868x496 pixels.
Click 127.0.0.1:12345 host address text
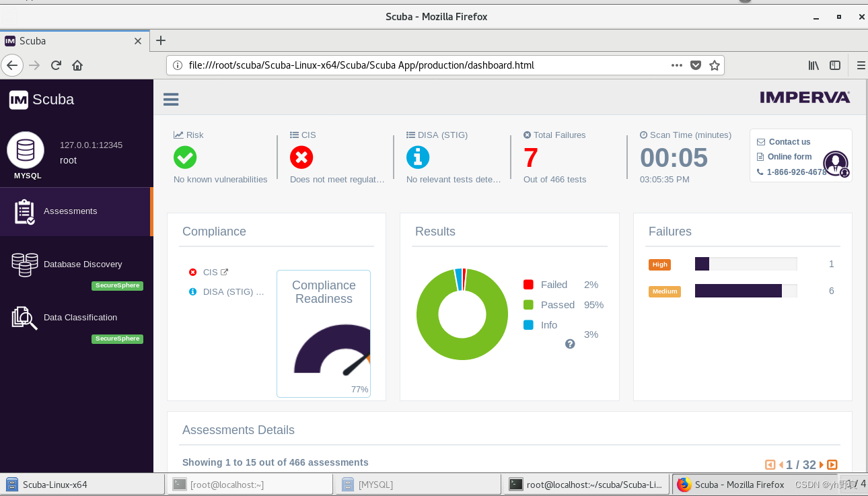tap(91, 145)
